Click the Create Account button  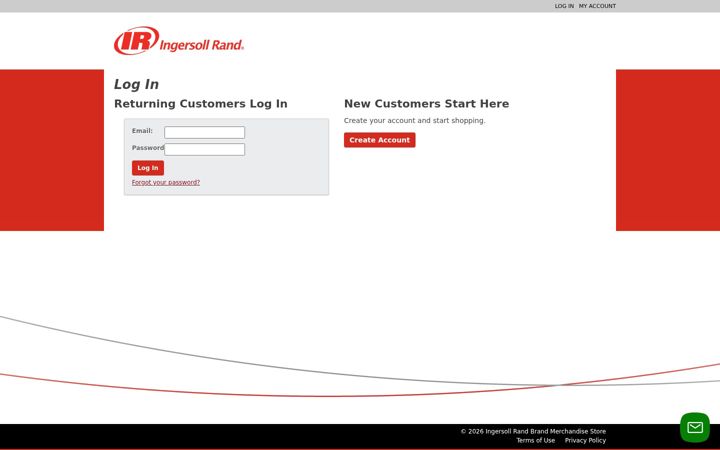[379, 140]
